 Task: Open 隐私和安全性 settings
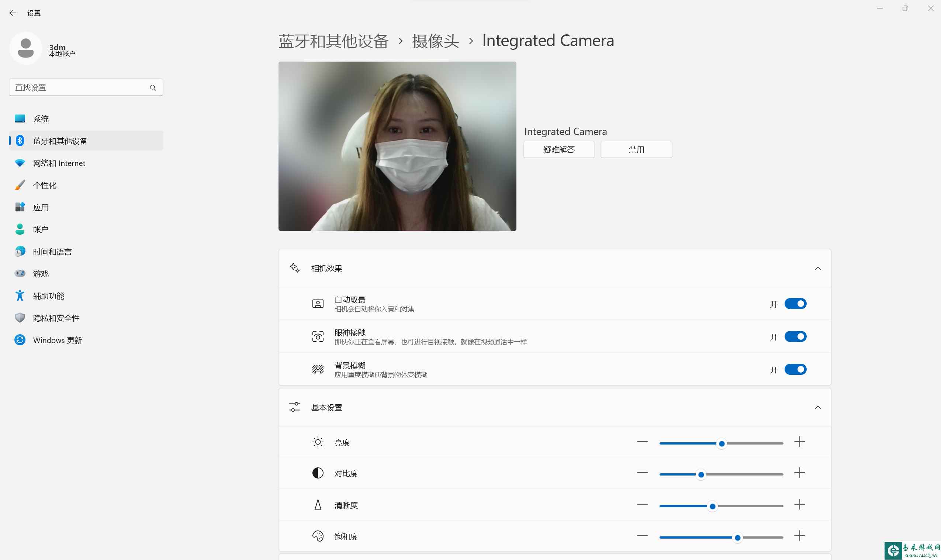(x=86, y=318)
